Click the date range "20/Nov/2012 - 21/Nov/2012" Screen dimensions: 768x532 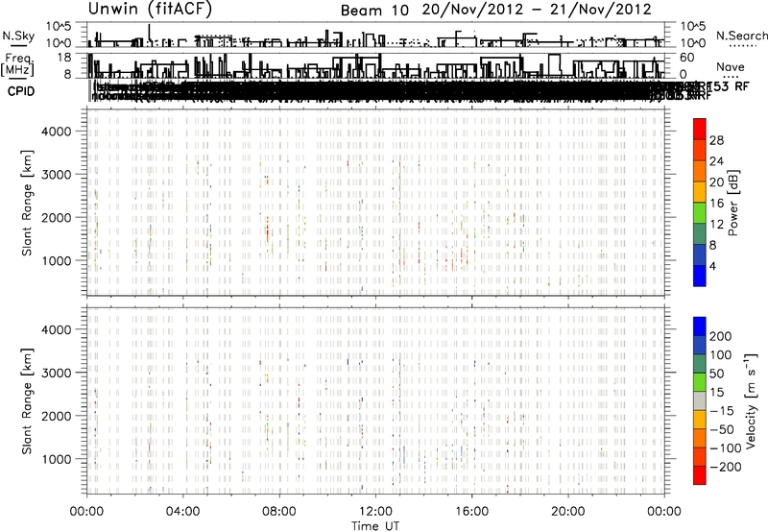click(x=537, y=10)
